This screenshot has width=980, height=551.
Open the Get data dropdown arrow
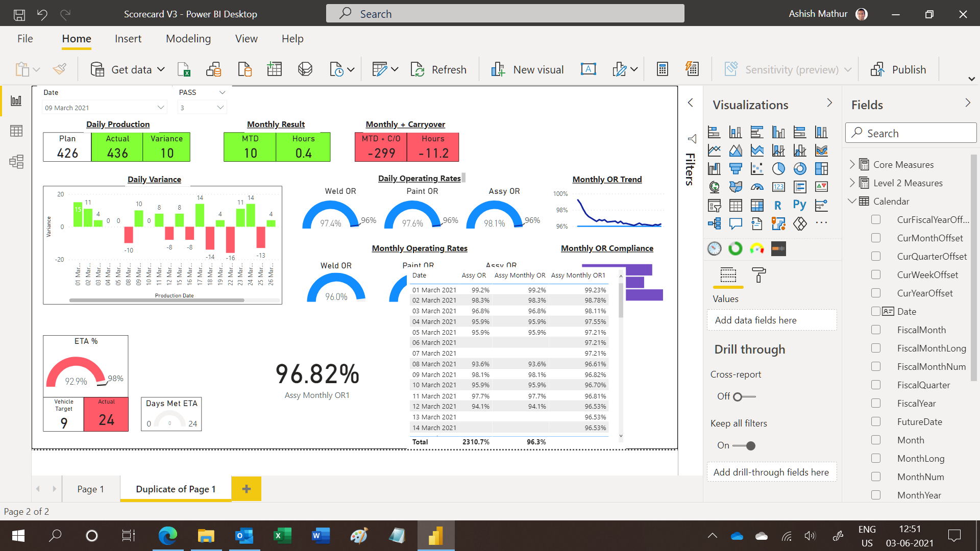coord(161,69)
